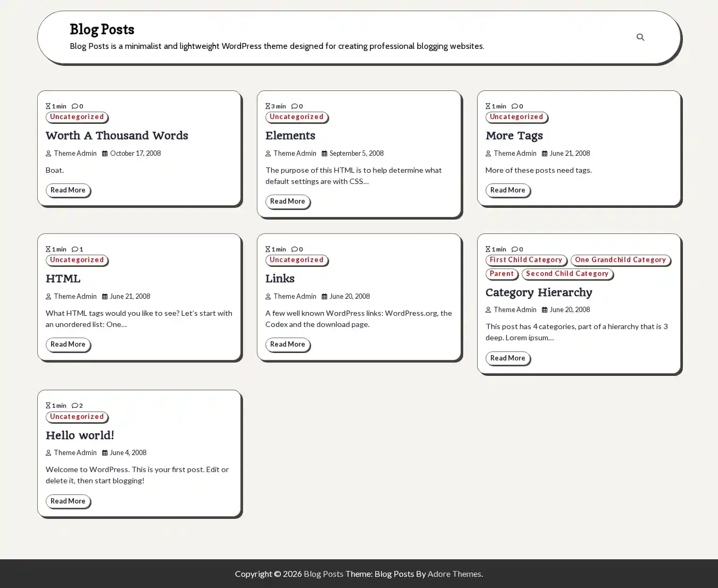Click hourglass icon on HTML card
The height and width of the screenshot is (588, 718).
click(x=48, y=249)
